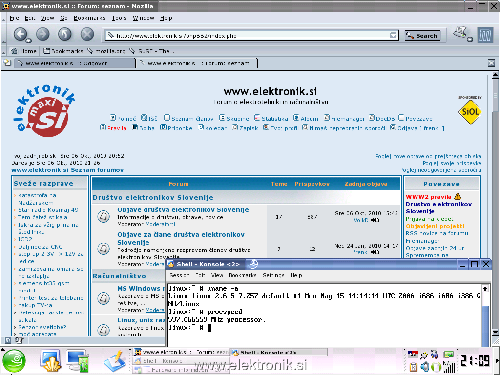Viewport: 500px width, 375px height.
Task: Open the Back button history dropdown
Action: click(x=29, y=40)
